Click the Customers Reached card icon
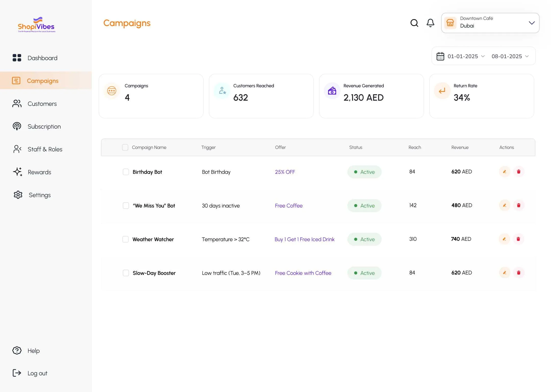 click(x=222, y=91)
